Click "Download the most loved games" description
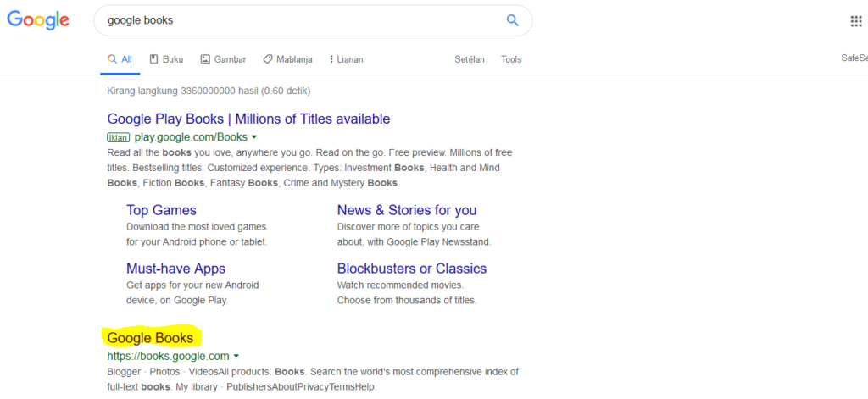868x399 pixels. tap(197, 227)
